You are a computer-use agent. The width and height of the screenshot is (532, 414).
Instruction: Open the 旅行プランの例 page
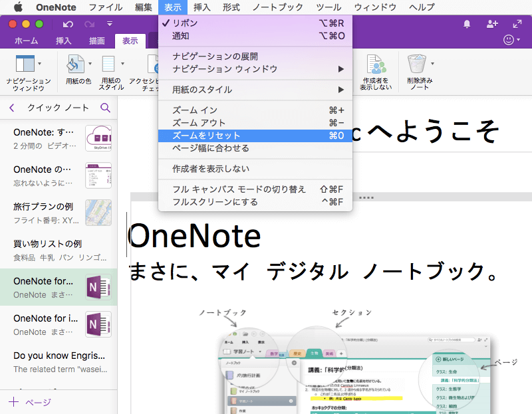[x=59, y=213]
